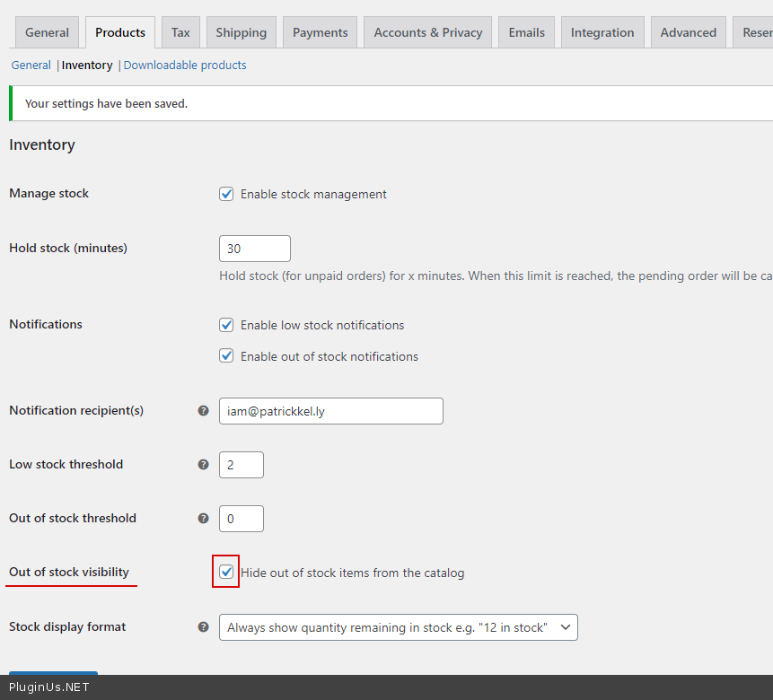Image resolution: width=773 pixels, height=700 pixels.
Task: Click the notification recipient email field
Action: (330, 411)
